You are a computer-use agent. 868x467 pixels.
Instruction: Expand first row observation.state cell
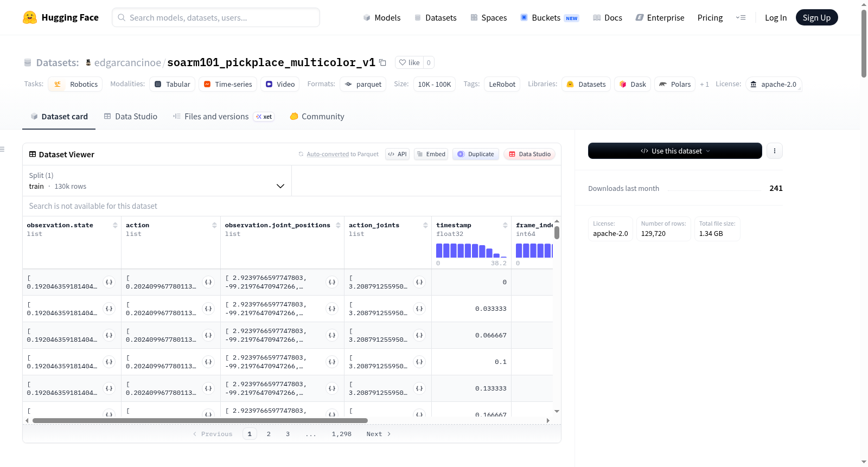click(x=109, y=282)
